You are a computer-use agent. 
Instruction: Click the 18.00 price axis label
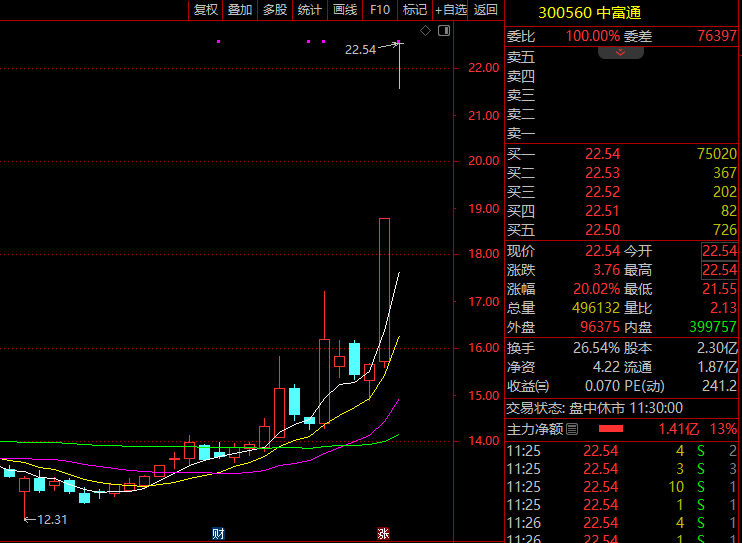pyautogui.click(x=484, y=254)
